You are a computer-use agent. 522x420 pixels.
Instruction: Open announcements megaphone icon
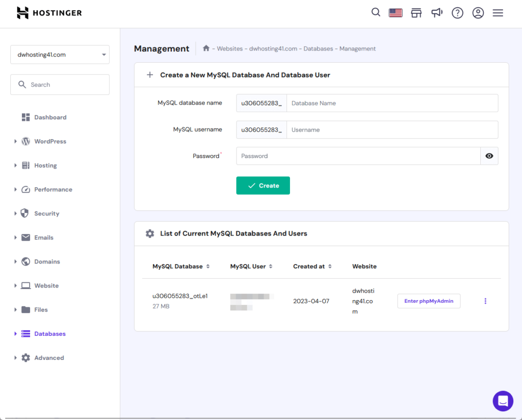[437, 13]
